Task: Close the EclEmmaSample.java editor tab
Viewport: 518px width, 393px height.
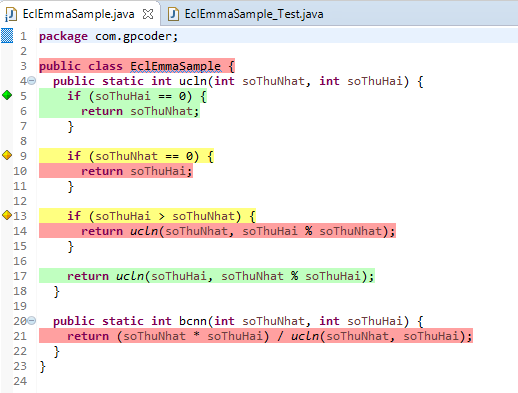Action: pos(148,14)
